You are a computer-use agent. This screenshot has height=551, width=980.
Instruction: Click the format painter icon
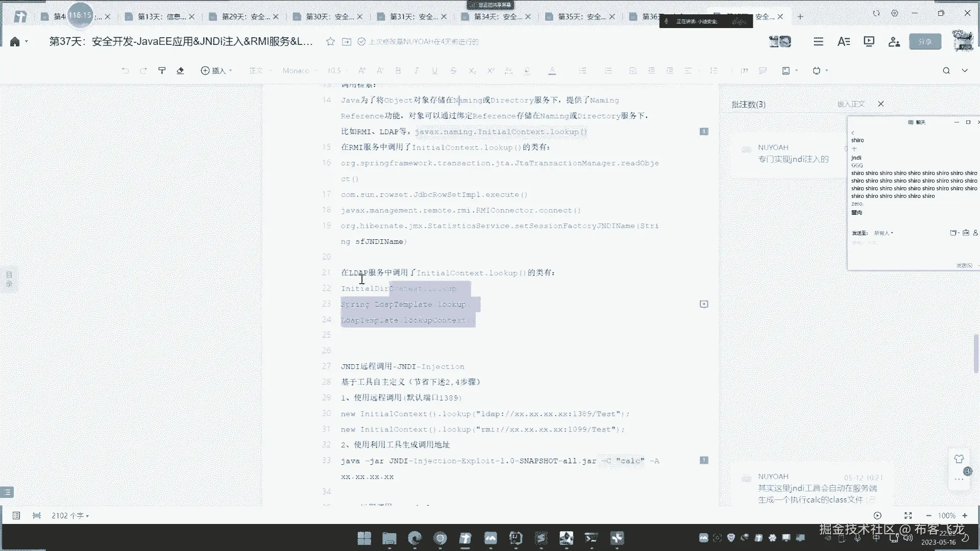pos(162,70)
